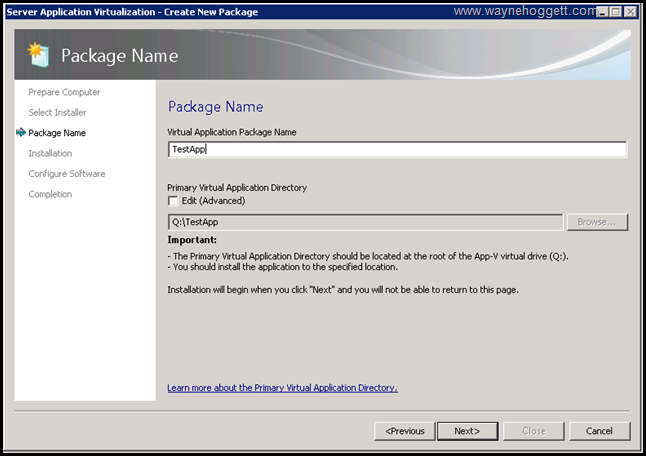Close the window with the title bar X
The height and width of the screenshot is (456, 646).
tap(631, 12)
